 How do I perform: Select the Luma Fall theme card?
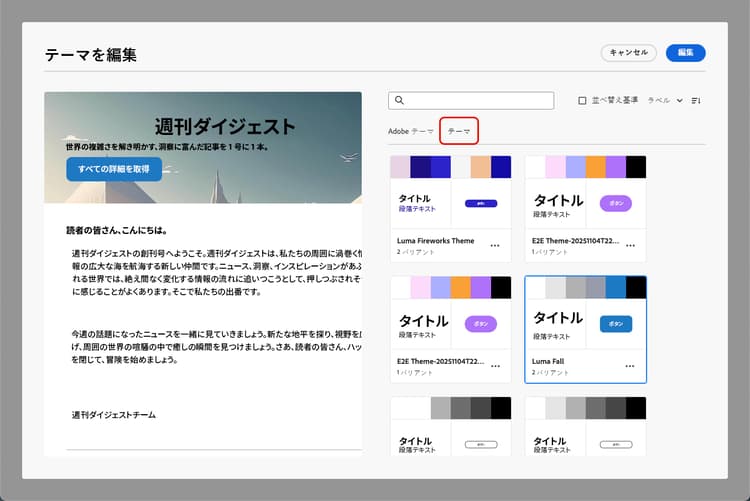[585, 329]
